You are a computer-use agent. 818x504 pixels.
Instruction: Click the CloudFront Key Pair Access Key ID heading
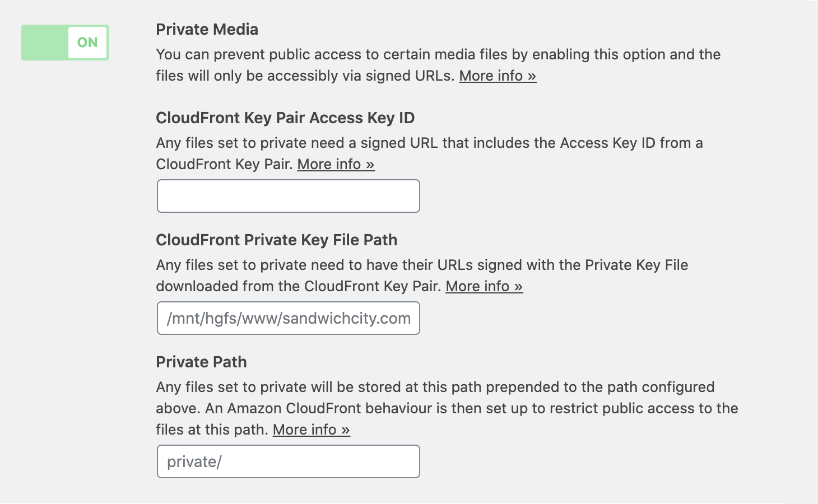click(x=285, y=118)
